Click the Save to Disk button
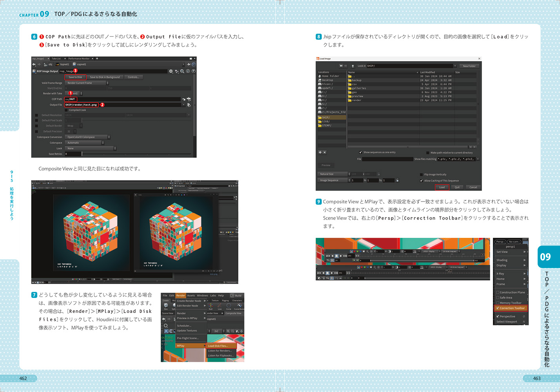Image resolution: width=560 pixels, height=392 pixels. click(x=75, y=77)
